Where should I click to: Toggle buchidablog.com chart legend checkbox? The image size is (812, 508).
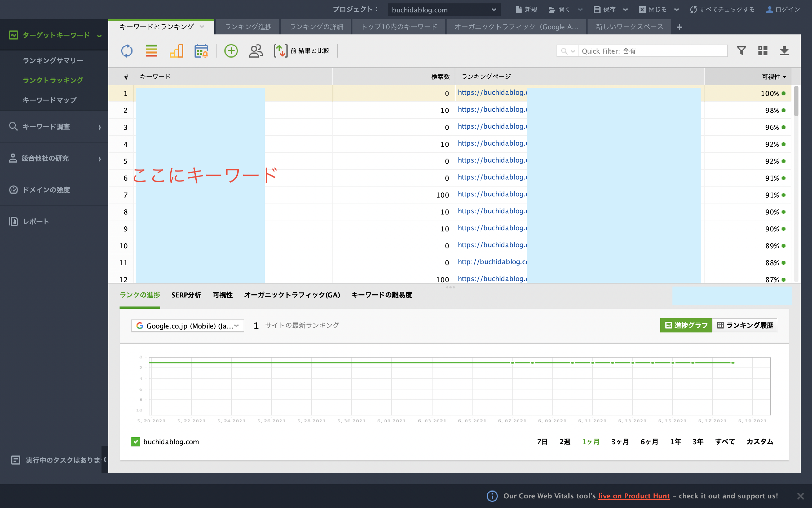tap(136, 441)
